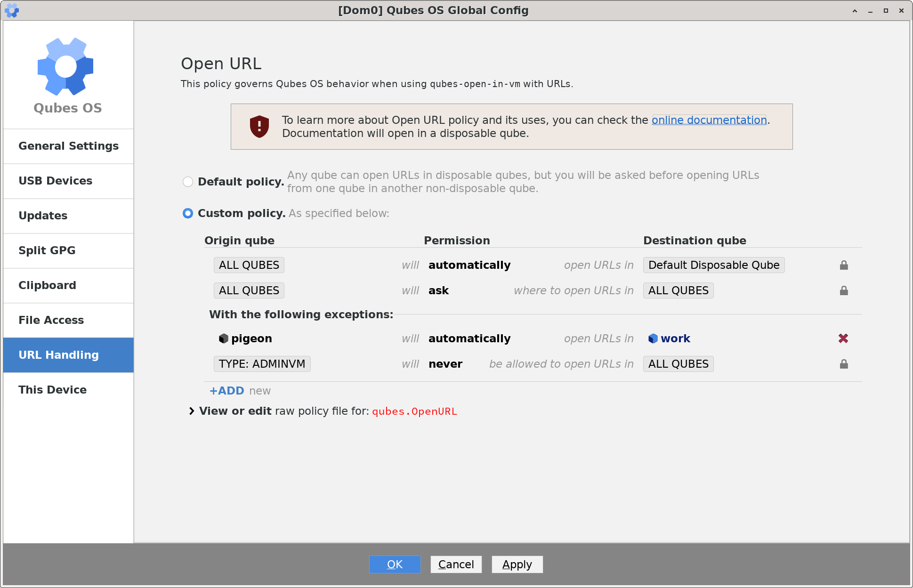Image resolution: width=913 pixels, height=588 pixels.
Task: Remove the pigeon exception with red X
Action: click(x=843, y=338)
